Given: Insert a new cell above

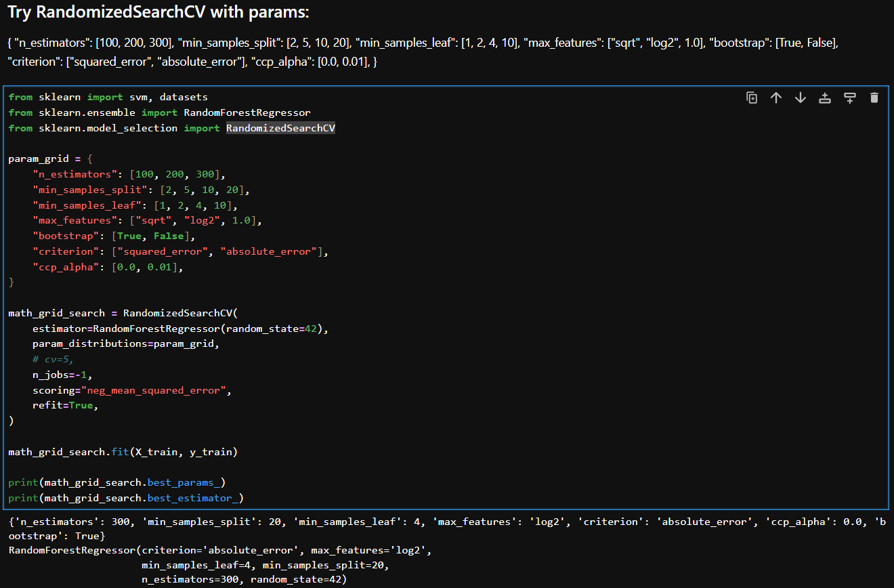Looking at the screenshot, I should 824,98.
